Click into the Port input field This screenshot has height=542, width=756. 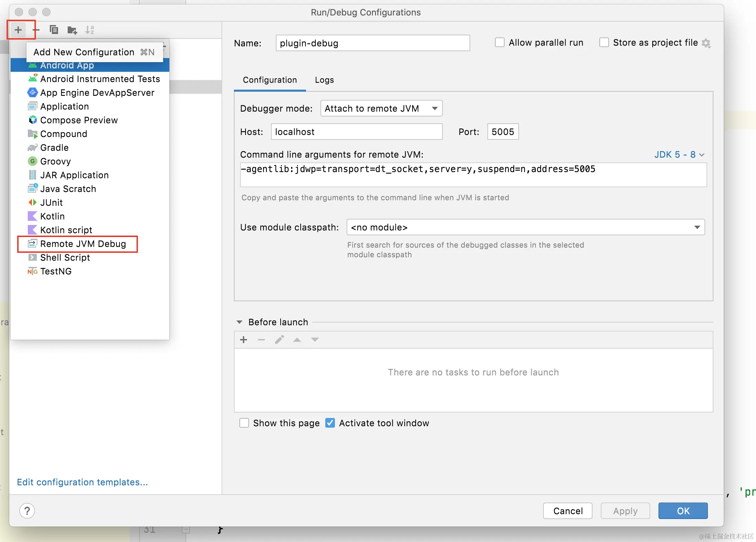pos(503,132)
